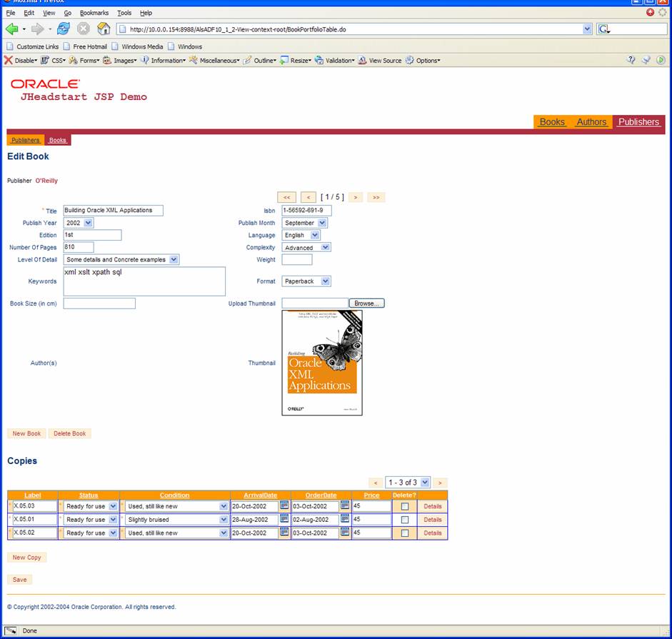Click the Stop loading icon

84,29
